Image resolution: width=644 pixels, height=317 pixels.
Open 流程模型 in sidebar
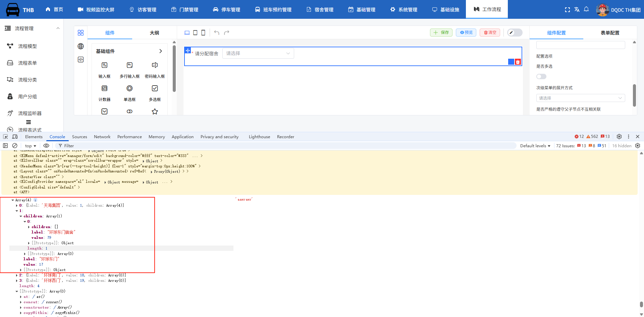(28, 46)
